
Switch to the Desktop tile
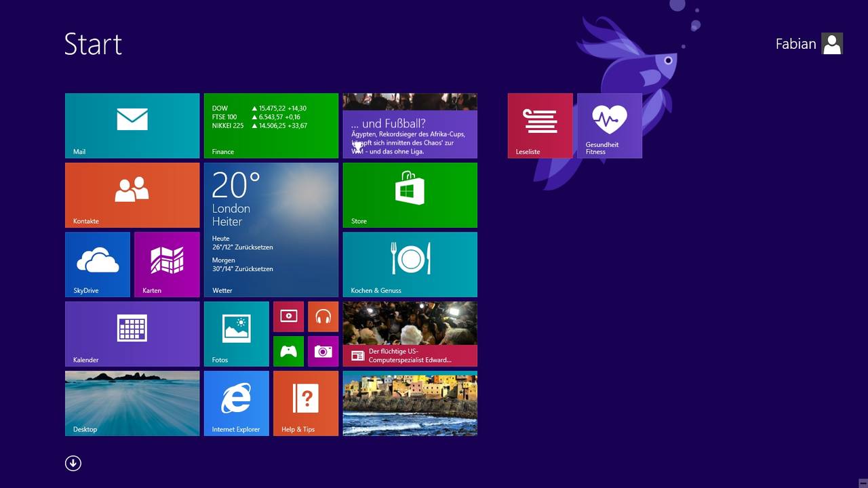pos(132,403)
